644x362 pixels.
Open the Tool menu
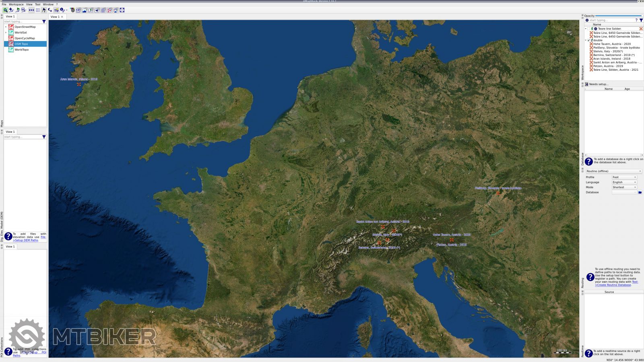(37, 4)
